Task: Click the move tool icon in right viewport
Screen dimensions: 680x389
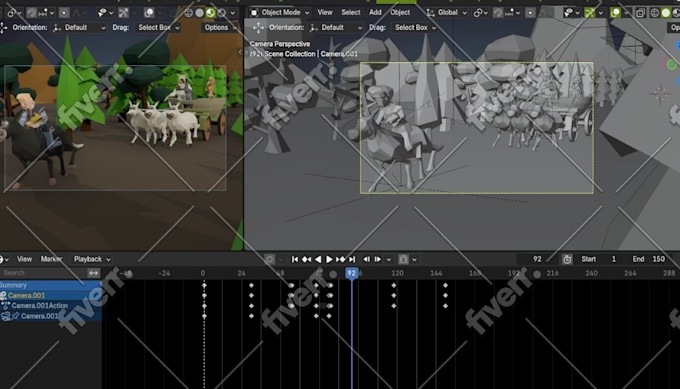Action: (x=258, y=27)
